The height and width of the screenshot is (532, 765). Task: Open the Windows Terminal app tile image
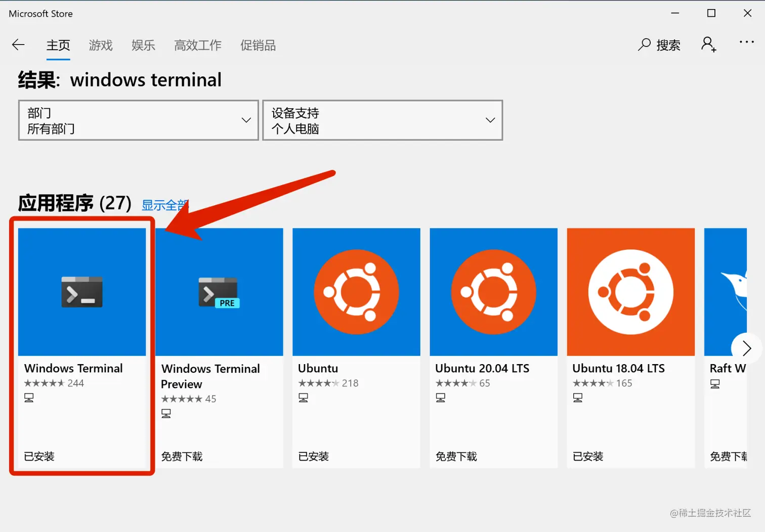[82, 292]
